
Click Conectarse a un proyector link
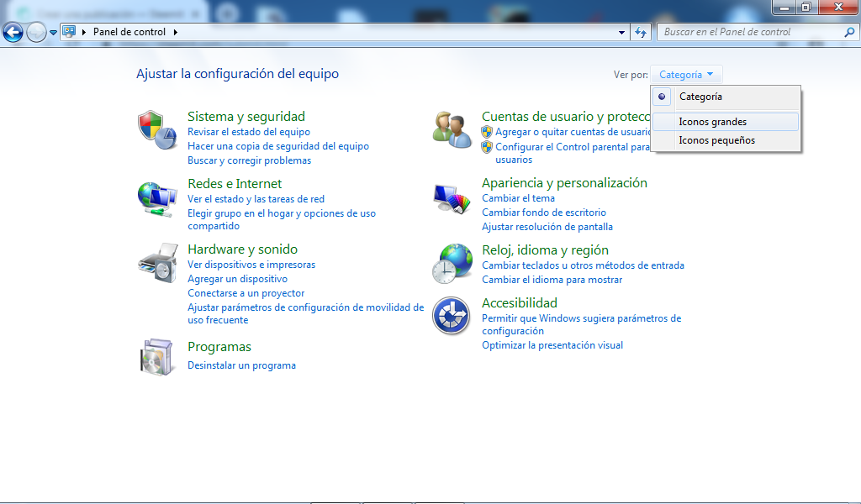coord(246,293)
